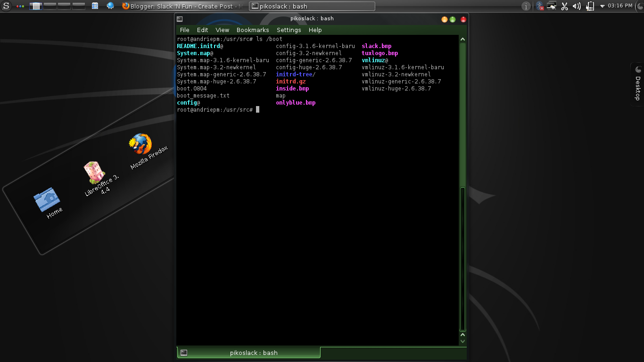Screen dimensions: 644x362
Task: Open the terminal window menu icon in title bar
Action: tap(180, 19)
